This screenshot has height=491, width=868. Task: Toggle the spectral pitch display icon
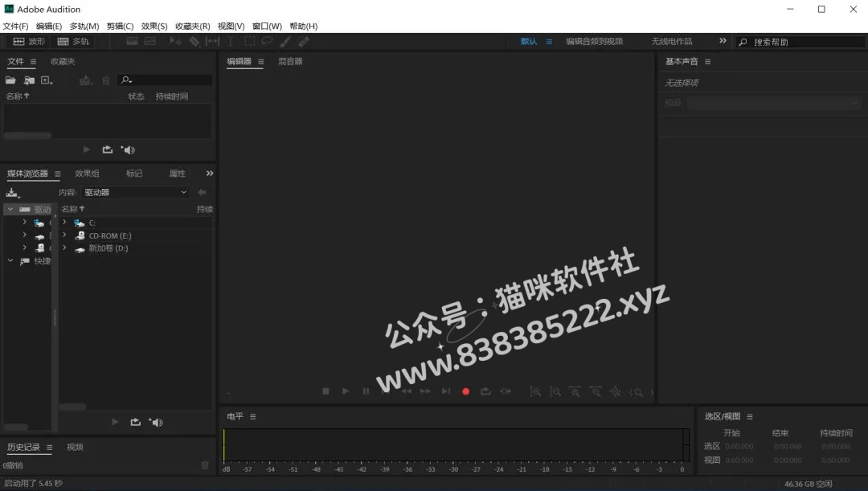click(x=150, y=42)
